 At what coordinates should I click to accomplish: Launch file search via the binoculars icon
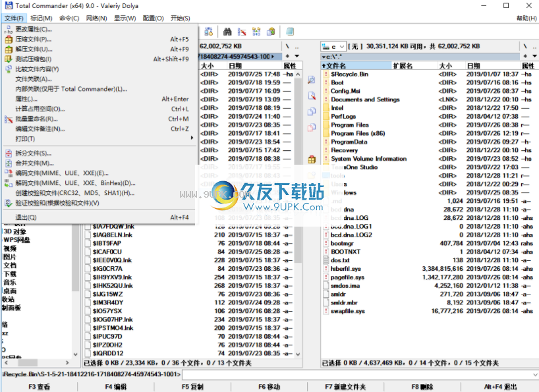point(227,32)
